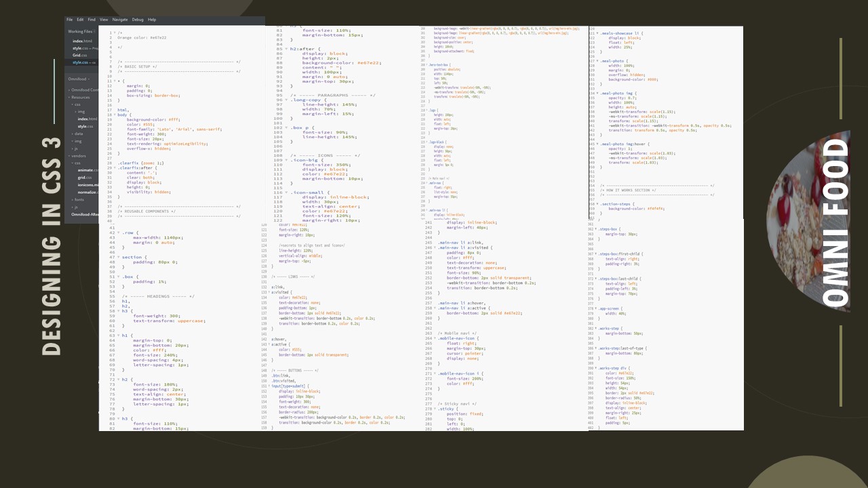This screenshot has width=868, height=488.
Task: Select Grid.css in Working Files
Action: click(80, 55)
